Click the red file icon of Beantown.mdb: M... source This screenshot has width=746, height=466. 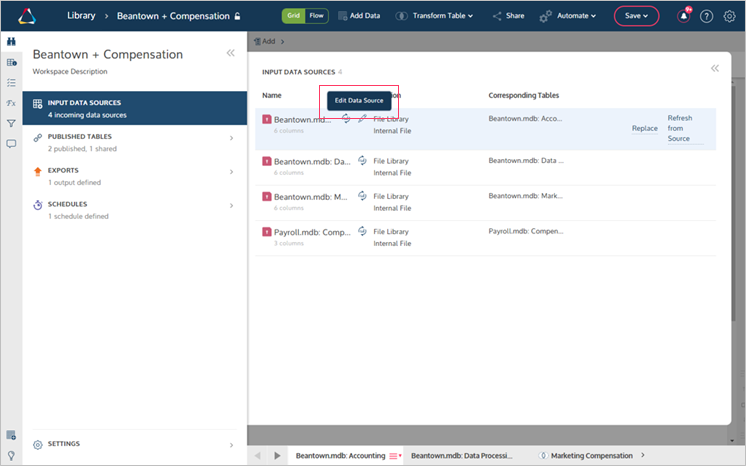pos(267,197)
